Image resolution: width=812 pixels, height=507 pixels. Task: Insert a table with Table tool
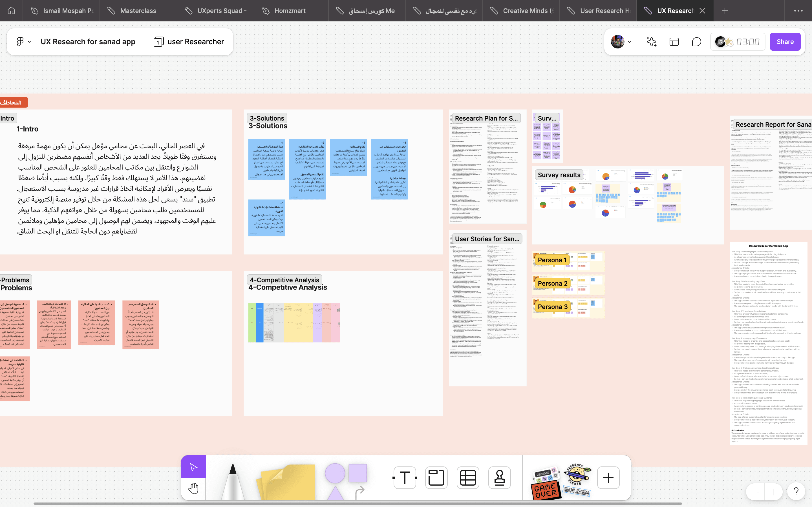click(x=468, y=477)
